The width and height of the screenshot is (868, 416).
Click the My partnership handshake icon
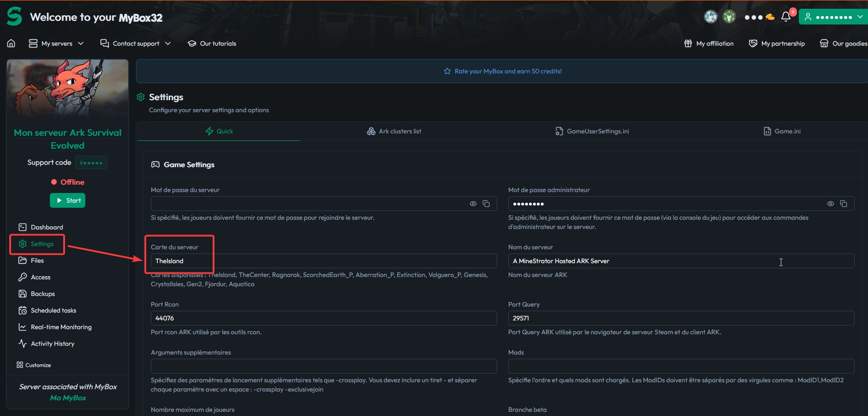tap(753, 43)
